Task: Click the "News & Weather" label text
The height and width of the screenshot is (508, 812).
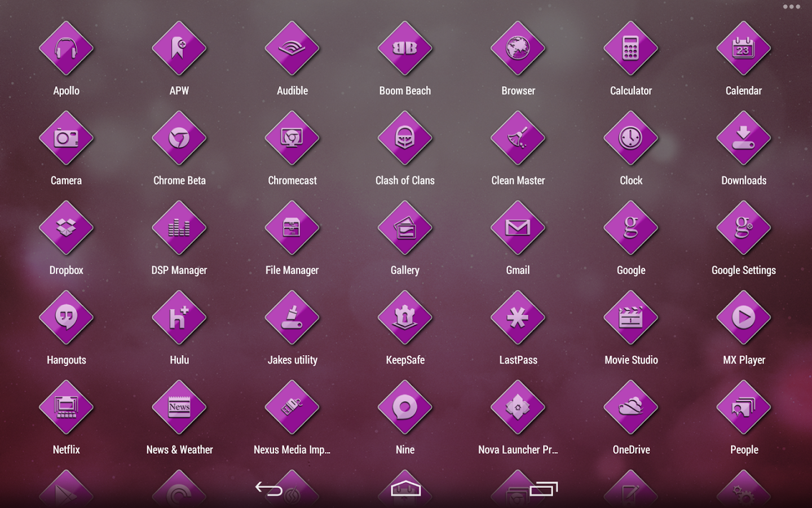Action: click(179, 450)
